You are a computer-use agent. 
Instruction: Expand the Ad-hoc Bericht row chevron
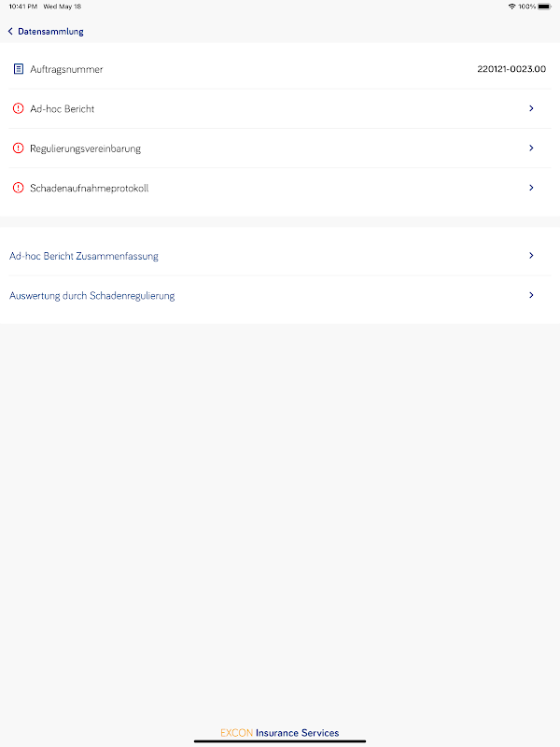[x=531, y=108]
